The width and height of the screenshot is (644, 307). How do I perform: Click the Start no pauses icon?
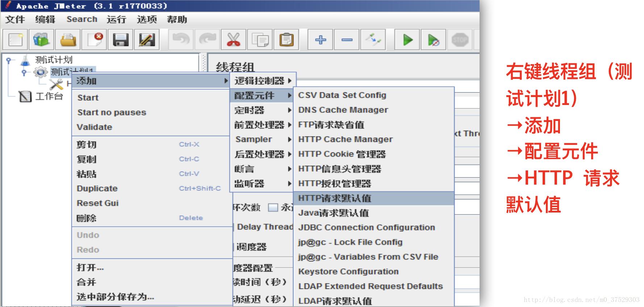(x=434, y=39)
